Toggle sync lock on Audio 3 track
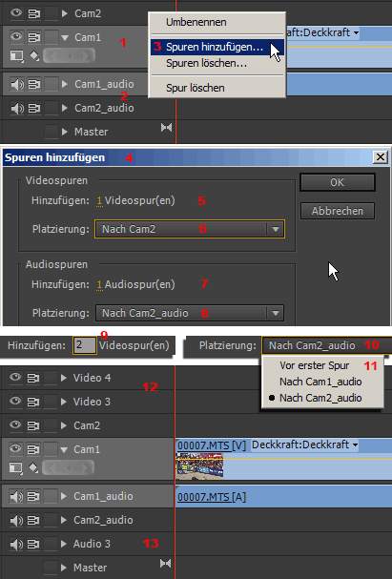The width and height of the screenshot is (392, 579). [33, 544]
